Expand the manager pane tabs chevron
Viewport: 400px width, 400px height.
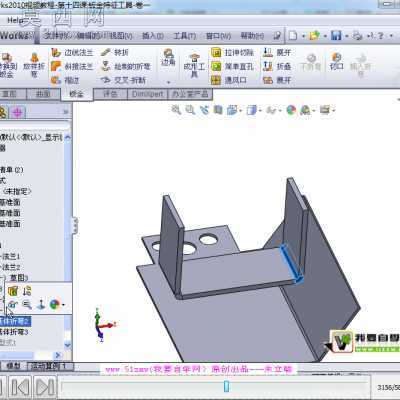point(66,112)
